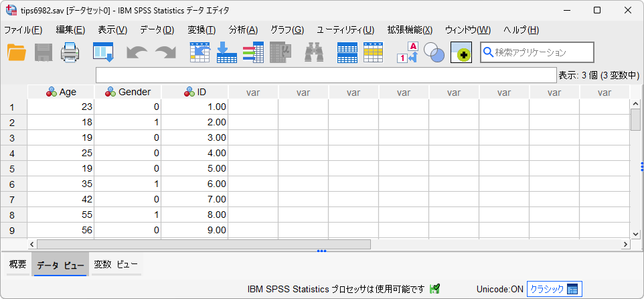The image size is (644, 299).
Task: Click the horizontal scrollbar right arrow
Action: (625, 245)
